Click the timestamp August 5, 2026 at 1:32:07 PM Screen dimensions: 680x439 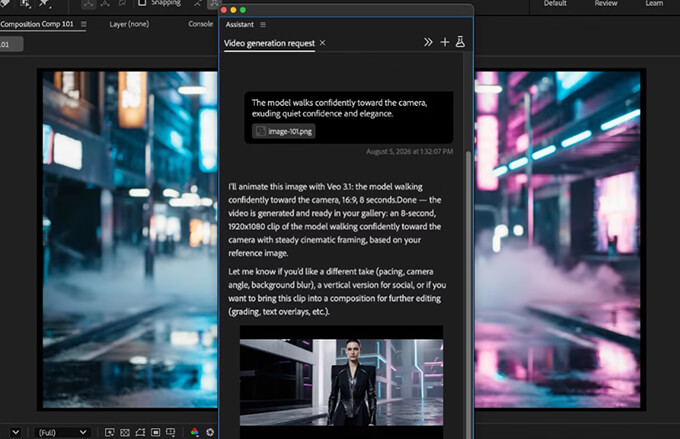(x=409, y=151)
